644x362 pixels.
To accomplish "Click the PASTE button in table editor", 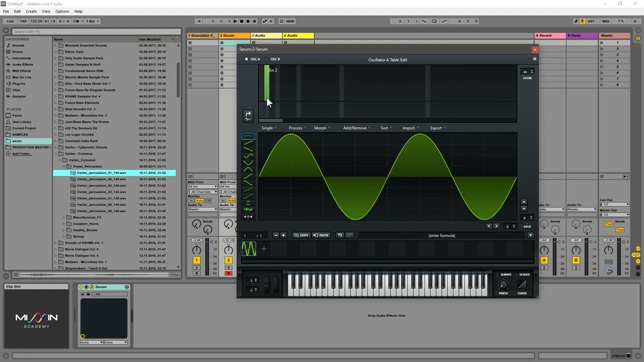I will coord(321,235).
